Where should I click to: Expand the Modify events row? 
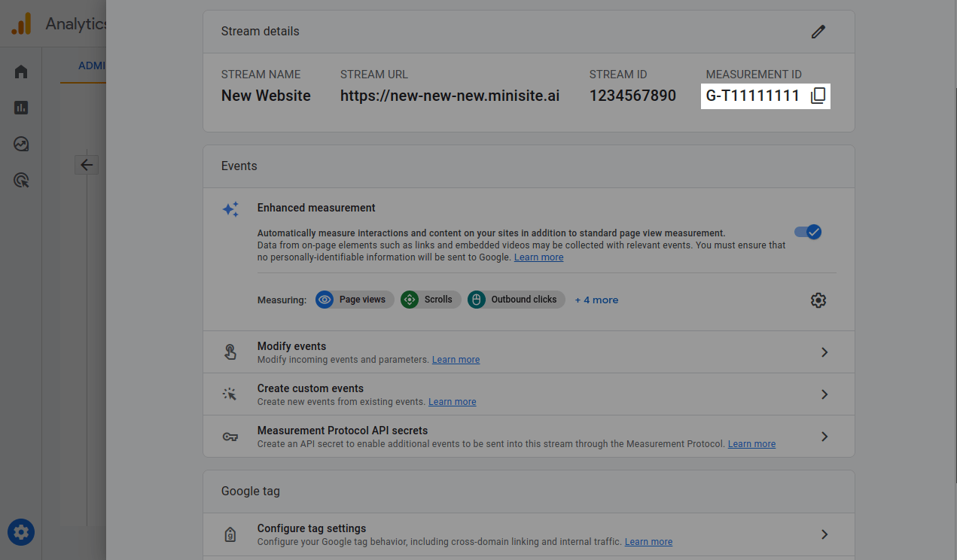tap(824, 352)
